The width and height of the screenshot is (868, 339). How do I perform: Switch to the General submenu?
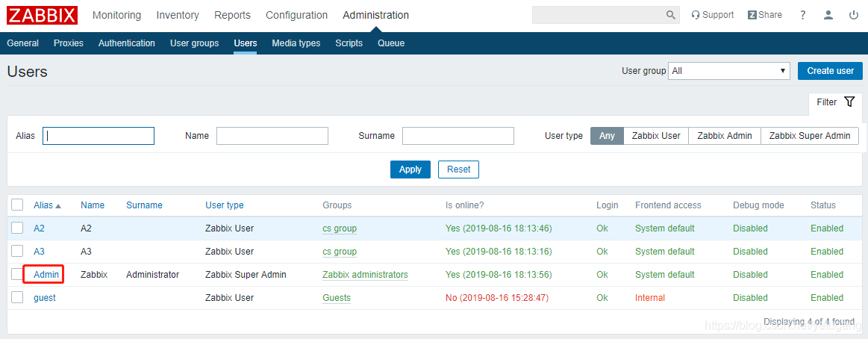(22, 43)
